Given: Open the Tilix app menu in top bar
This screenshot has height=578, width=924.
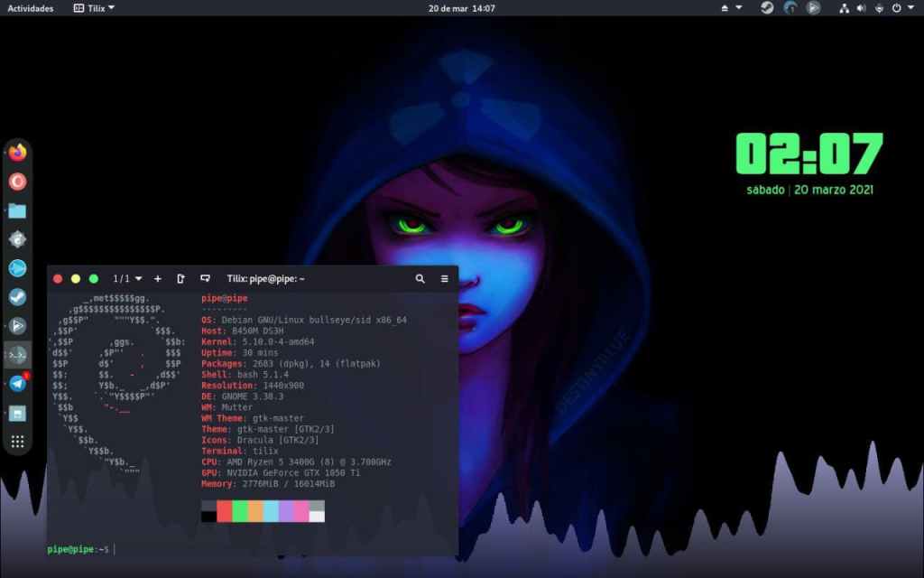Looking at the screenshot, I should (x=95, y=8).
